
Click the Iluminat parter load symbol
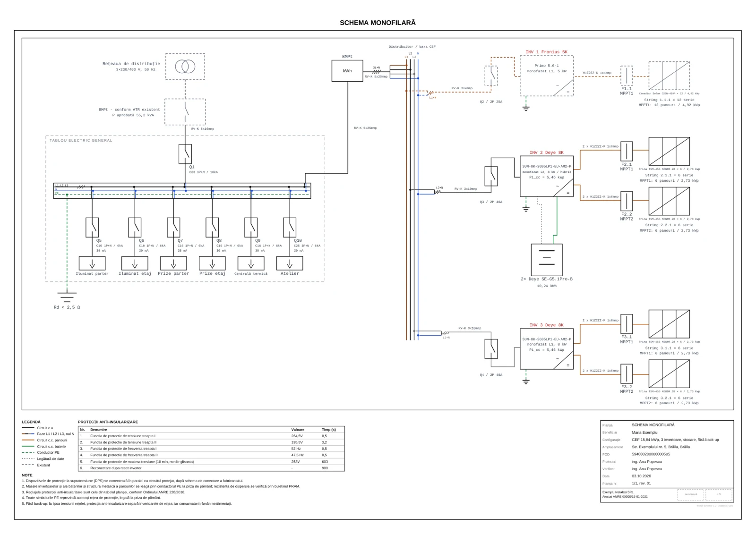point(92,263)
